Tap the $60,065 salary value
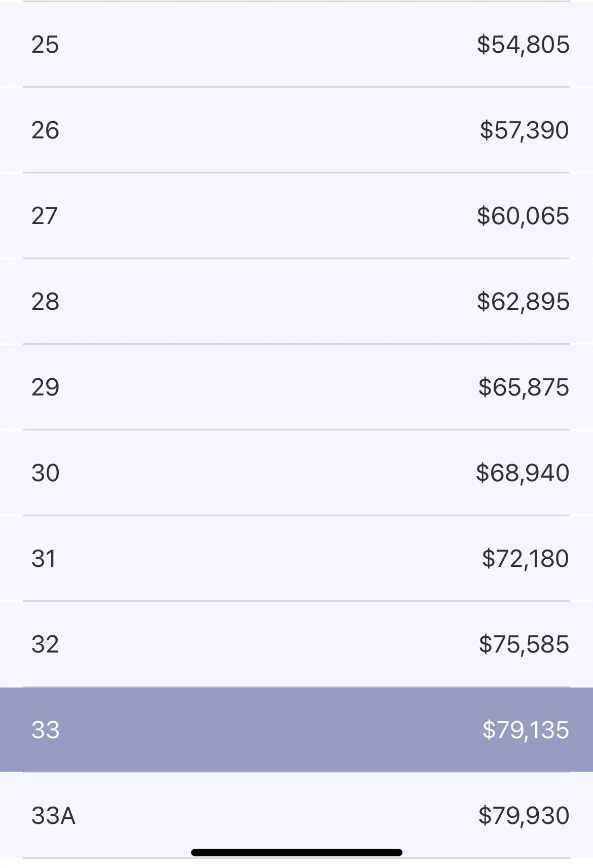593x868 pixels. pyautogui.click(x=523, y=216)
